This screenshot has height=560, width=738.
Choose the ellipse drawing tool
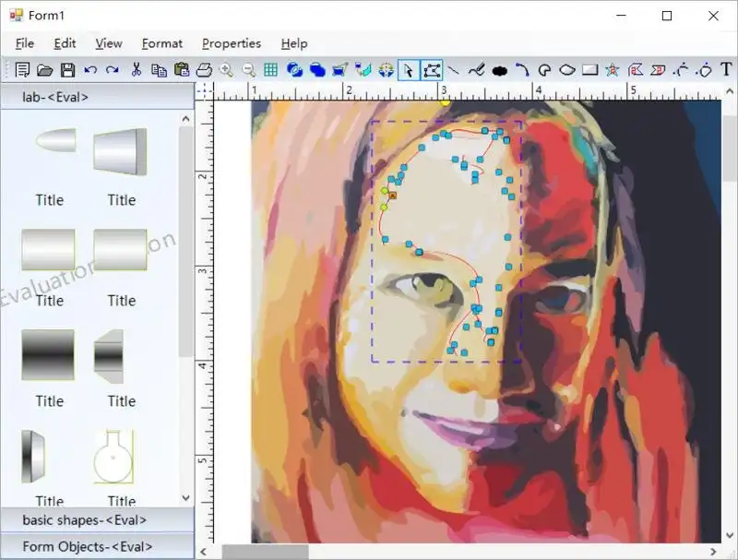(x=567, y=70)
